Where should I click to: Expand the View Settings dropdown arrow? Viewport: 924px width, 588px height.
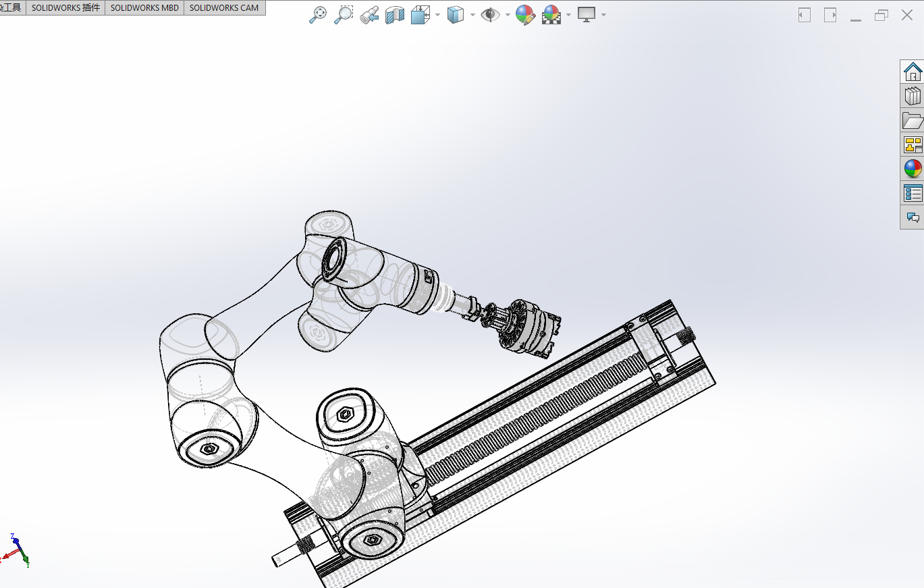tap(603, 15)
